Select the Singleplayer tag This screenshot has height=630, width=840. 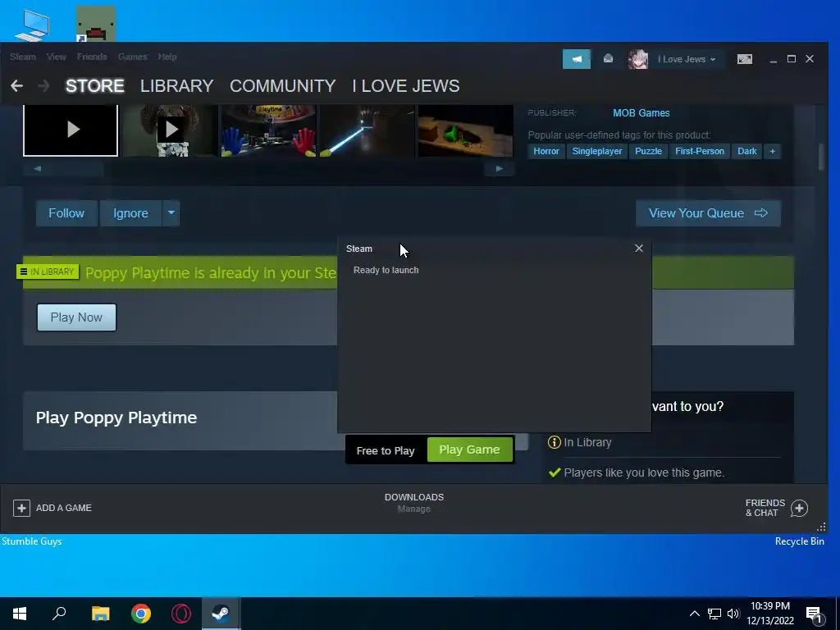click(597, 151)
